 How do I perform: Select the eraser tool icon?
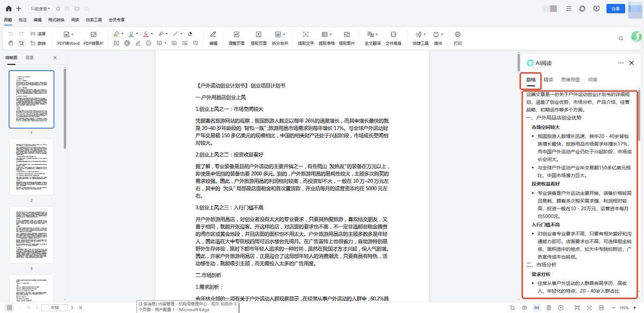(189, 34)
